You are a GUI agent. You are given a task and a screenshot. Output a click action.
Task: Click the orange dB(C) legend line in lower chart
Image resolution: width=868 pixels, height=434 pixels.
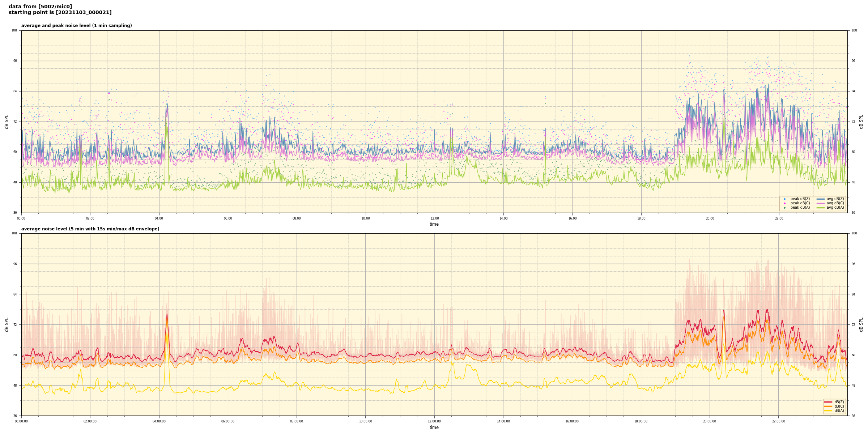828,407
